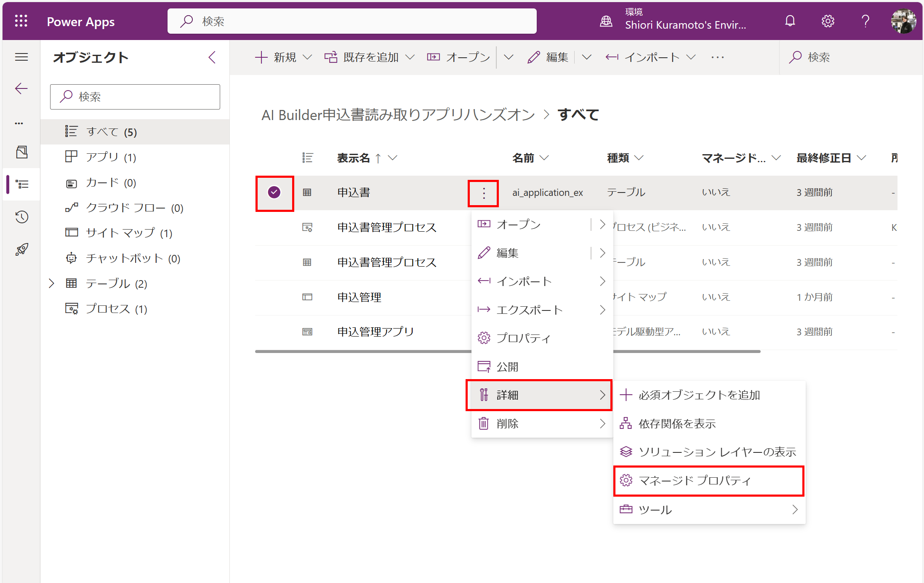
Task: Click the AI Builder solution breadcrumb link
Action: [x=398, y=115]
